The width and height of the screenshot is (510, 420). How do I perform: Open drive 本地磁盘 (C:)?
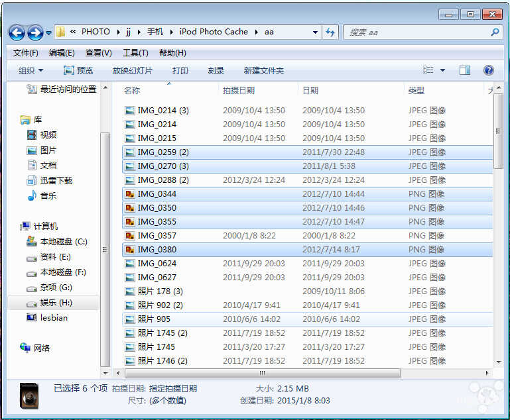point(57,241)
